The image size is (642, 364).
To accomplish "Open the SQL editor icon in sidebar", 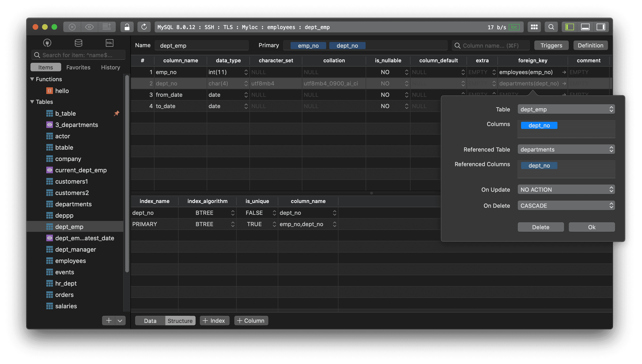I will 110,43.
